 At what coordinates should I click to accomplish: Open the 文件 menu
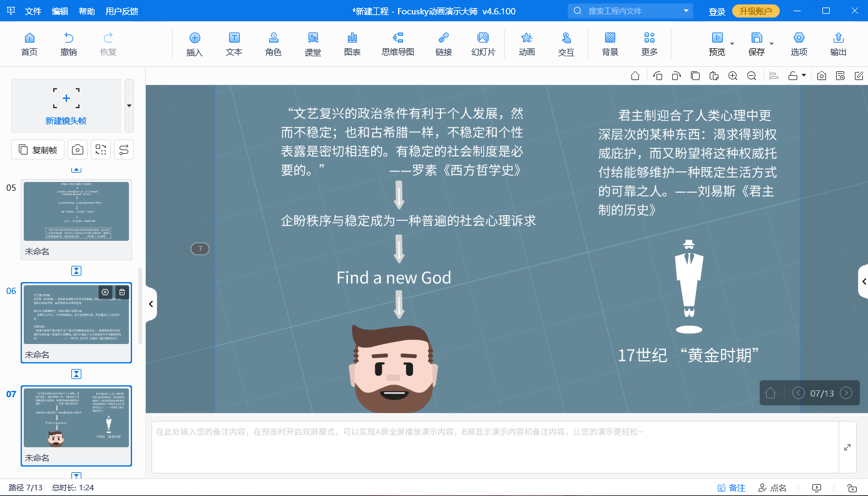33,11
